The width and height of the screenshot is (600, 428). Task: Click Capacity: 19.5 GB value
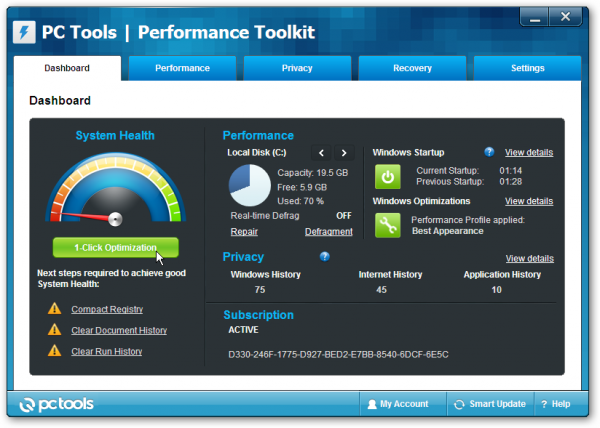coord(313,173)
